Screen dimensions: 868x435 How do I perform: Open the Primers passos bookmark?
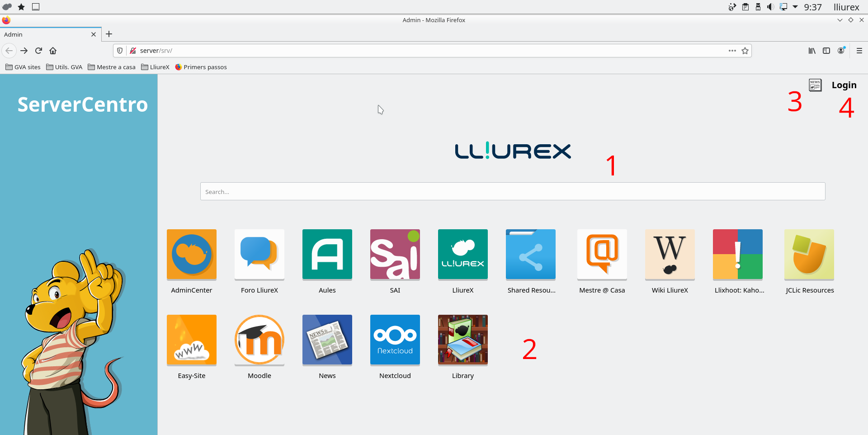pos(201,67)
